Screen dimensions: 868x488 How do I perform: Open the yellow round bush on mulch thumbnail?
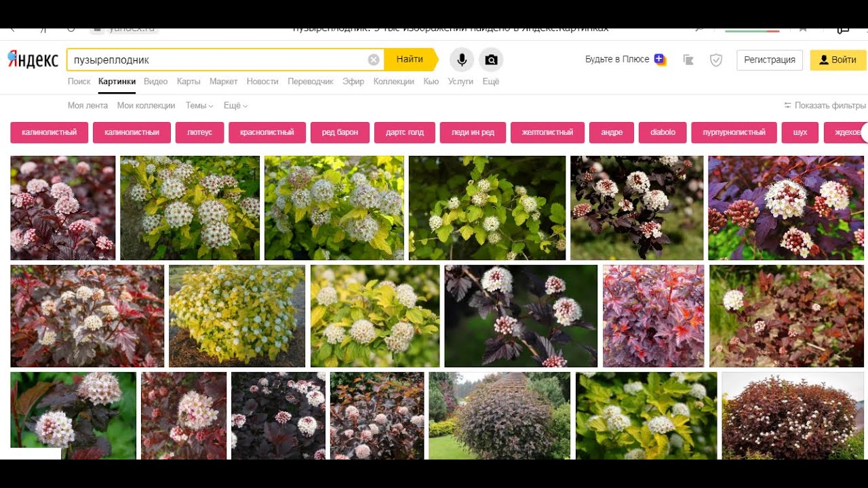pos(237,316)
